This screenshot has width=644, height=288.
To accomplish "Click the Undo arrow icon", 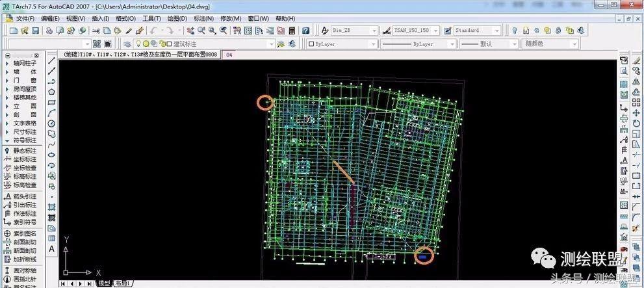I will (x=153, y=31).
